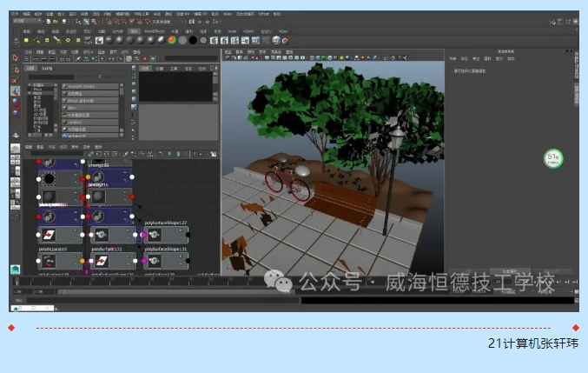The image size is (588, 373).
Task: Click the animation start time field
Action: [22, 291]
